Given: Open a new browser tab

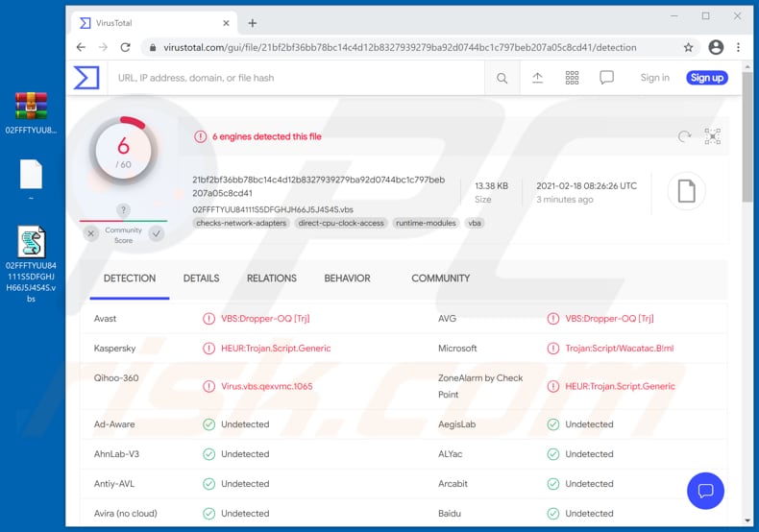Looking at the screenshot, I should click(252, 23).
